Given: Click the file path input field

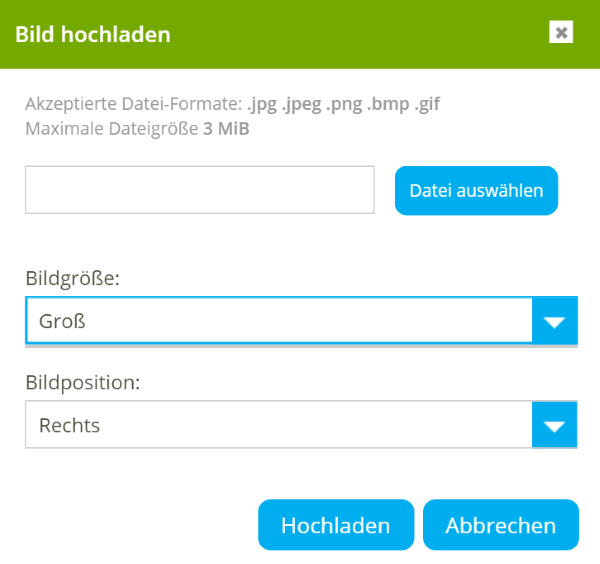Looking at the screenshot, I should (199, 190).
